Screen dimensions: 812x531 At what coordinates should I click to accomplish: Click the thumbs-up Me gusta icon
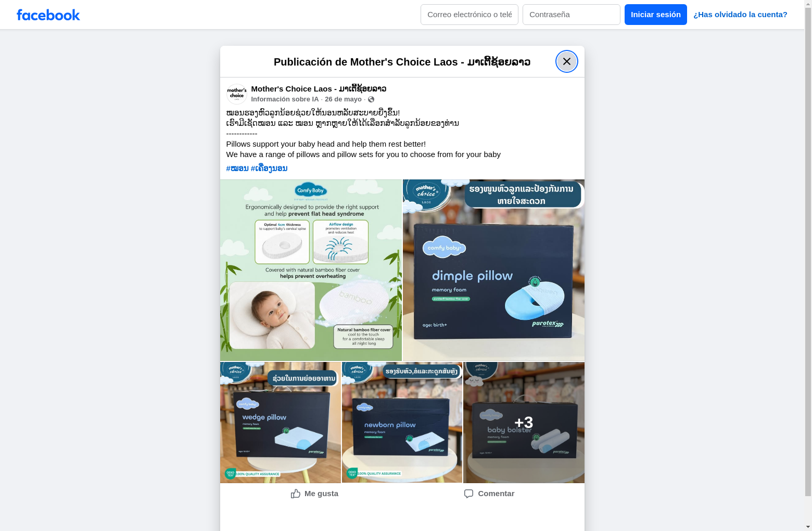tap(296, 494)
